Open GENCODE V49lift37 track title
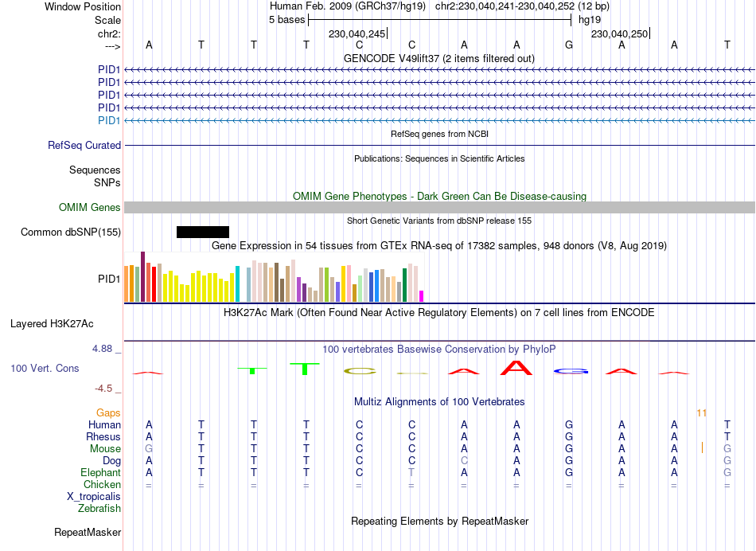This screenshot has width=756, height=551. click(x=438, y=58)
